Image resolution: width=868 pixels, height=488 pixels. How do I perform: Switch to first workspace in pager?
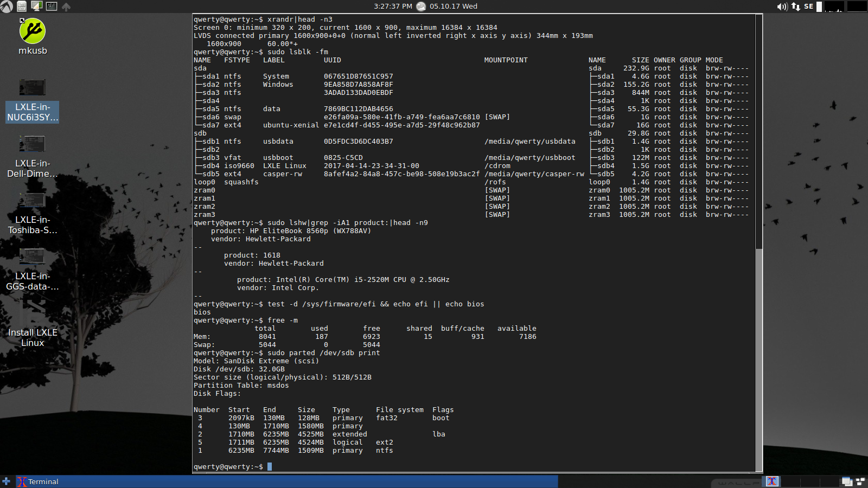click(772, 481)
